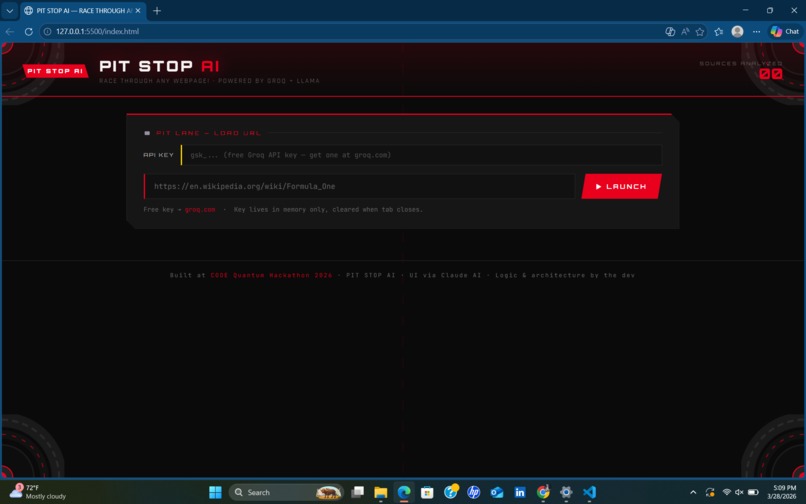Add page to favorites star icon
Screen dimensions: 806x504
pos(700,31)
